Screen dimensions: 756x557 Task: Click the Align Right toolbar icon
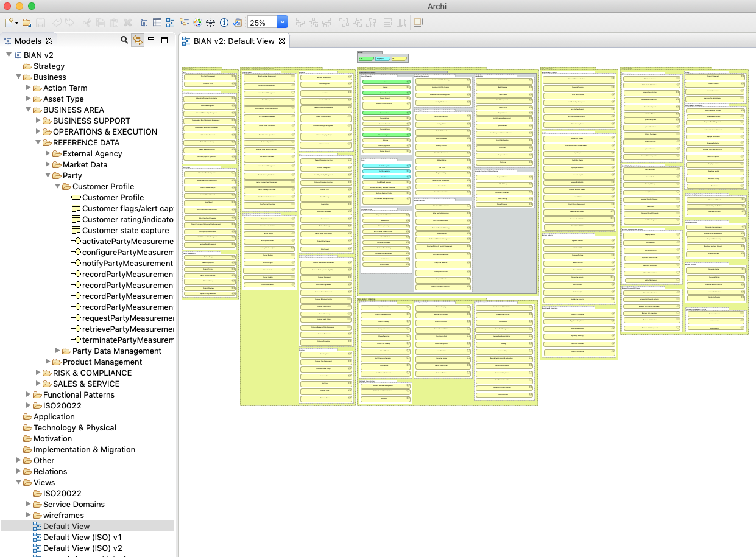coord(327,23)
